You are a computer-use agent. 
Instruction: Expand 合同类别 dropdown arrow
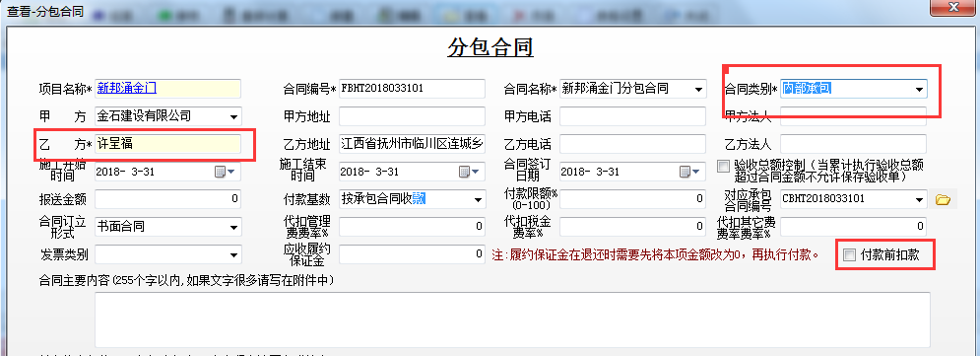[x=919, y=90]
